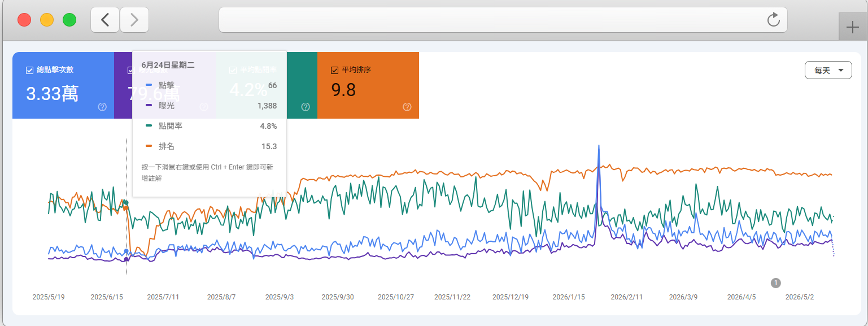Click the 點擊 label in the tooltip

click(x=167, y=85)
